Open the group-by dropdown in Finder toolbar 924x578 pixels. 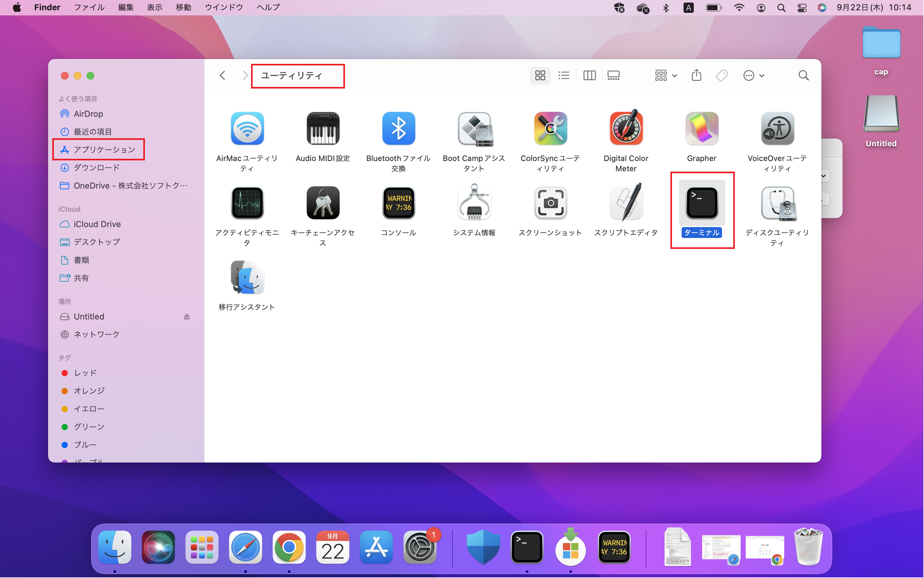[x=666, y=75]
